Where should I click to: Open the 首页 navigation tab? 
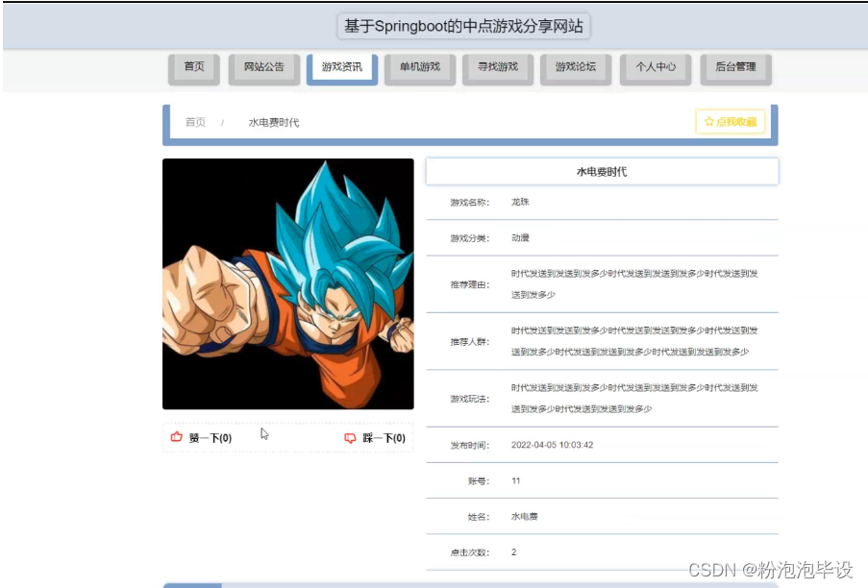click(x=194, y=68)
